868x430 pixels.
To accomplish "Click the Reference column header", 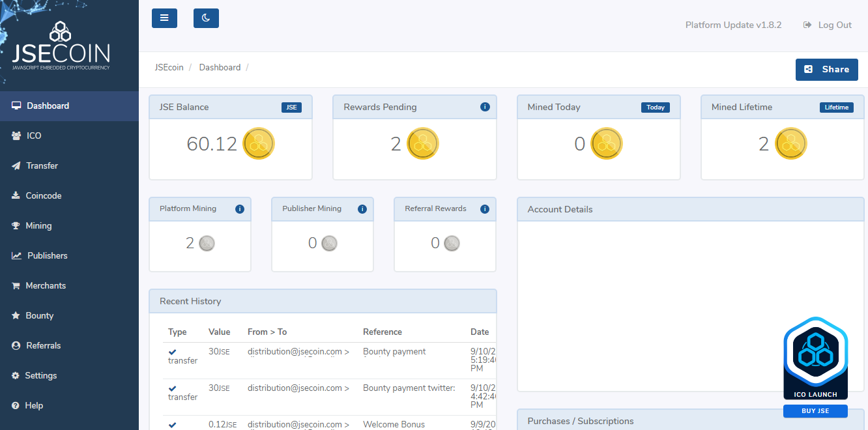I will (383, 332).
